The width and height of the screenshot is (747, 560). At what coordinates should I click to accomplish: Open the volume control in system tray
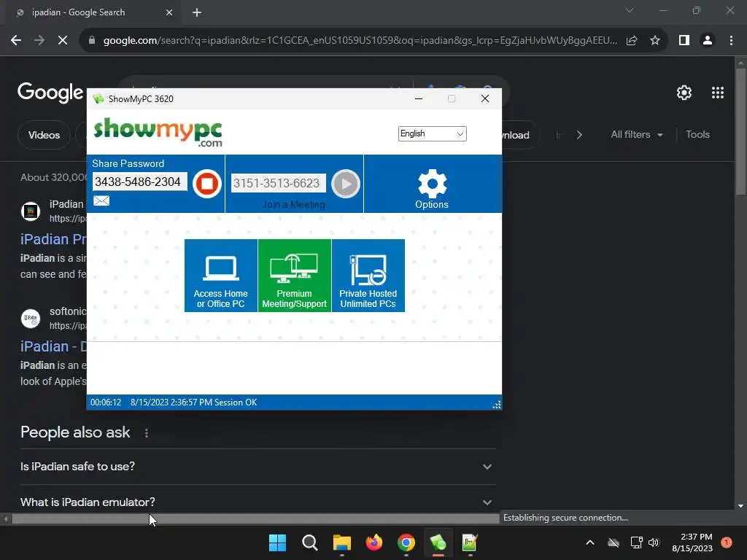(x=654, y=542)
